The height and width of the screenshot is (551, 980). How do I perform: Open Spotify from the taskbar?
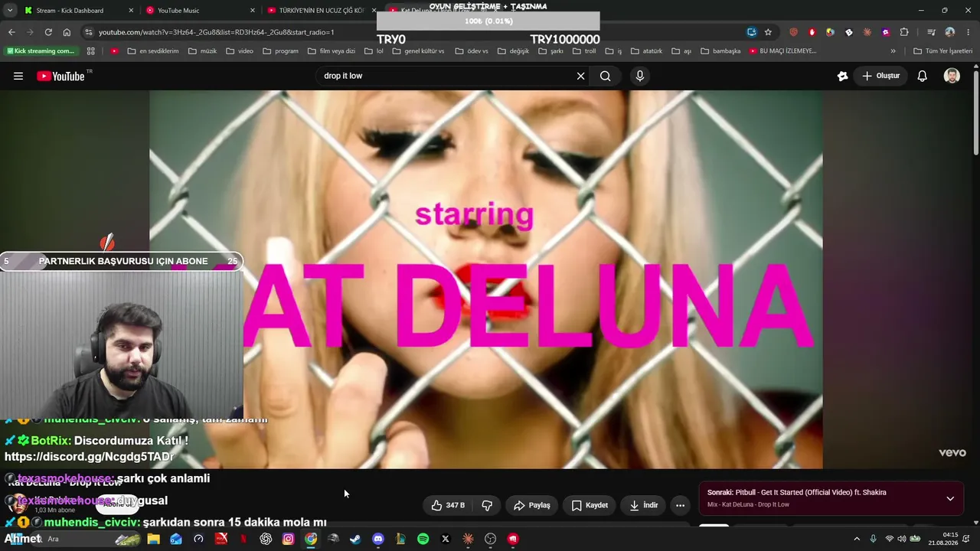423,539
